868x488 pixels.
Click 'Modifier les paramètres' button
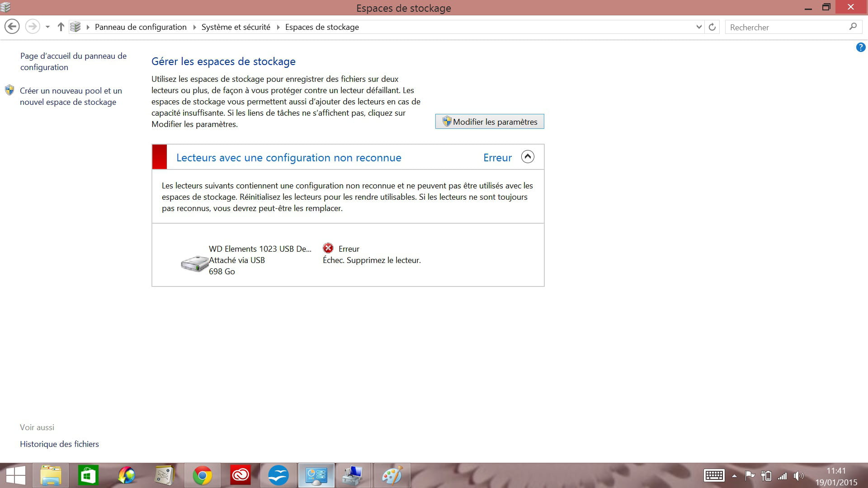pos(490,122)
